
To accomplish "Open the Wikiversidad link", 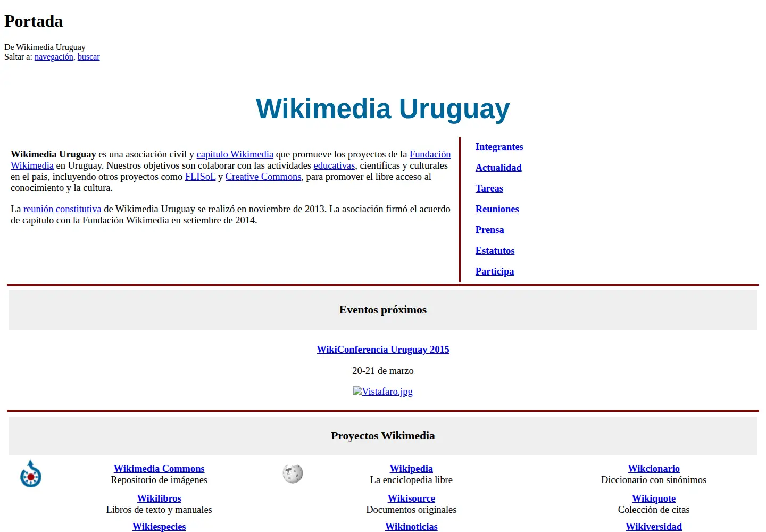I will coord(654,527).
